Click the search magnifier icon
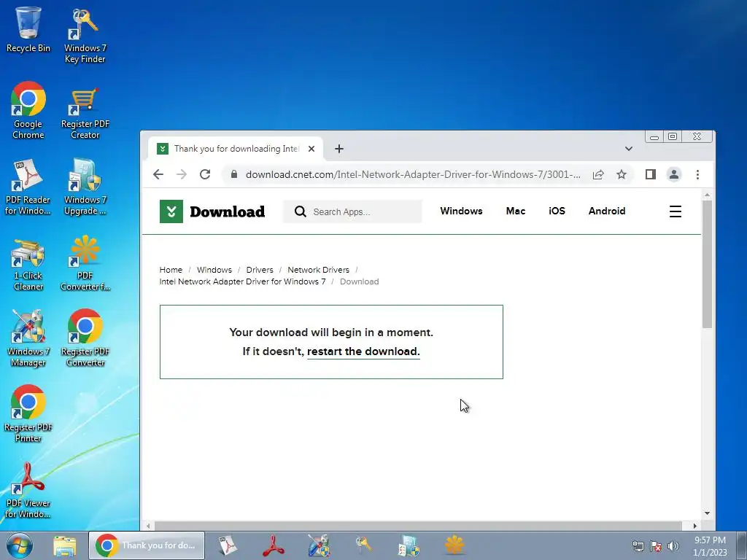 300,211
